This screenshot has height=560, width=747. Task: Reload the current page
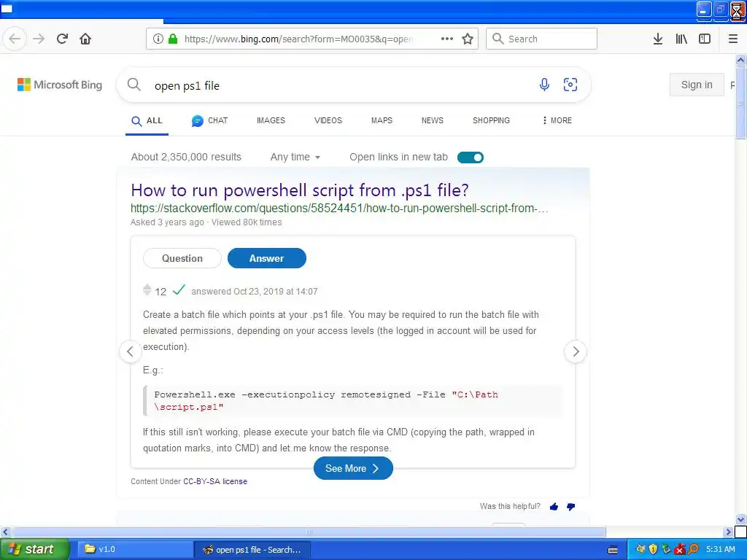pyautogui.click(x=62, y=39)
